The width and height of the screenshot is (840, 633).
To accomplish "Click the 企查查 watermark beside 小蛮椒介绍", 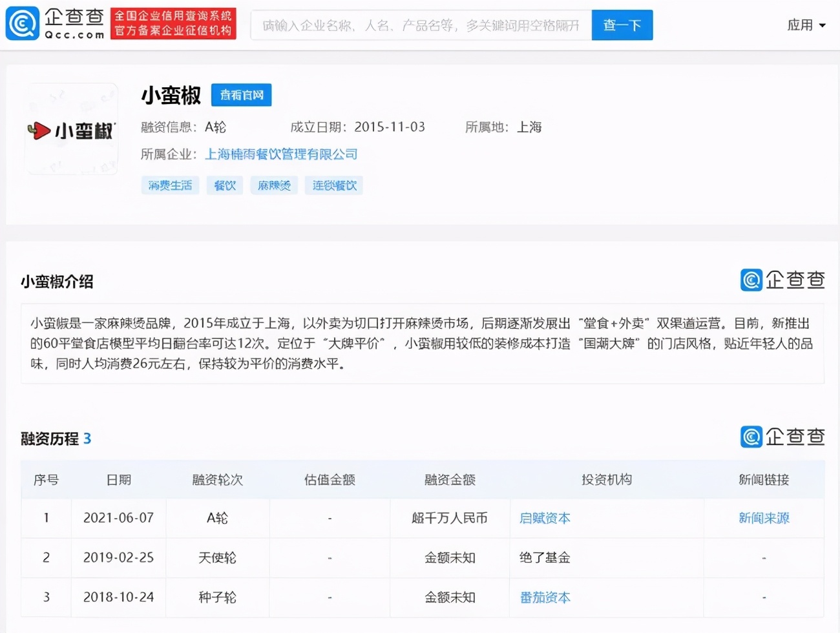I will pos(782,280).
